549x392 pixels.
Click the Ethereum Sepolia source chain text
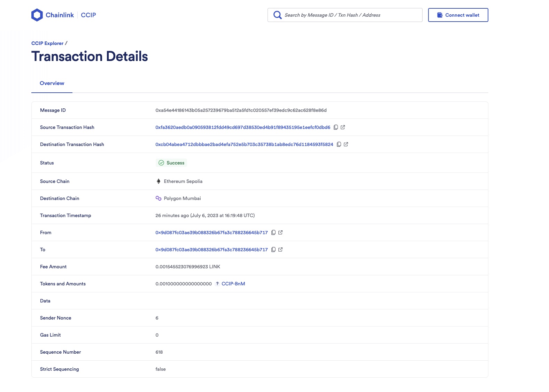(x=183, y=181)
